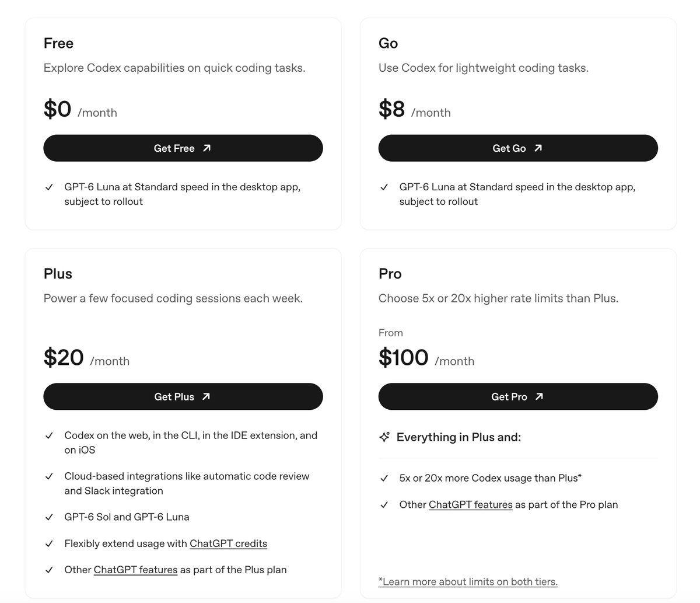Image resolution: width=700 pixels, height=603 pixels.
Task: Click the Plus plan heading
Action: (58, 274)
